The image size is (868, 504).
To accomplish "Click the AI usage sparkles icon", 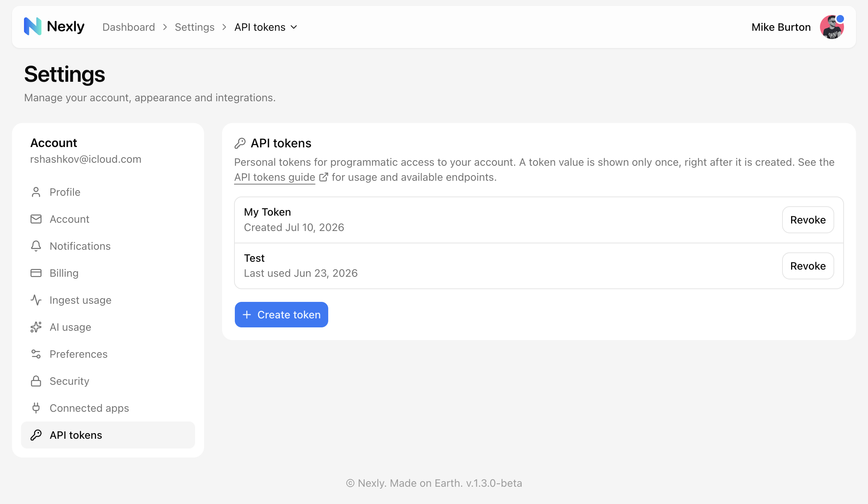I will coord(36,327).
